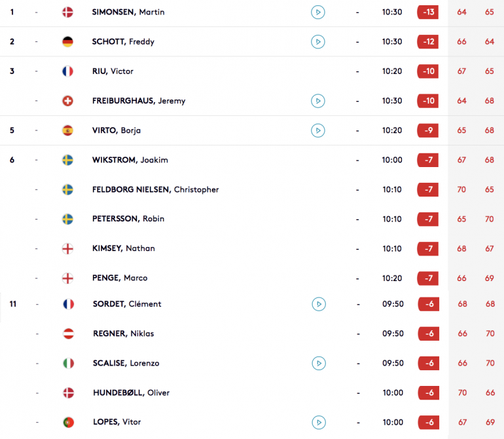
Task: Play video highlights for Schott, Freddy
Action: point(318,42)
